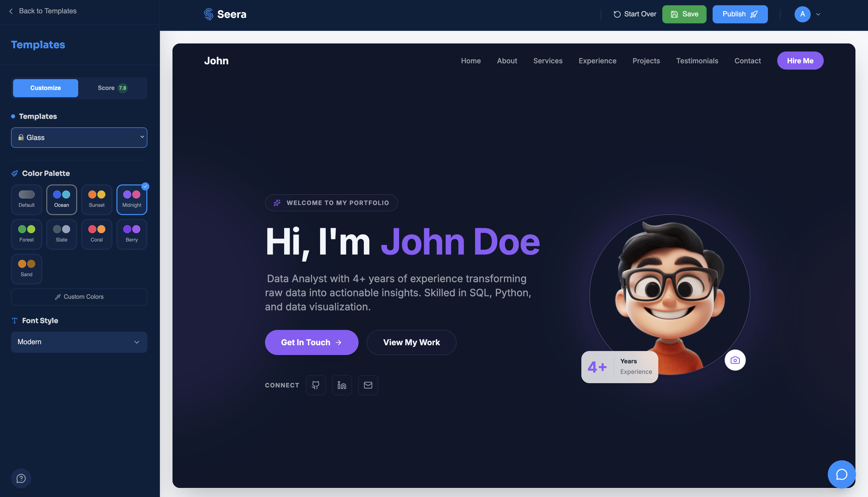Viewport: 868px width, 497px height.
Task: Choose the Sand color palette
Action: 27,269
